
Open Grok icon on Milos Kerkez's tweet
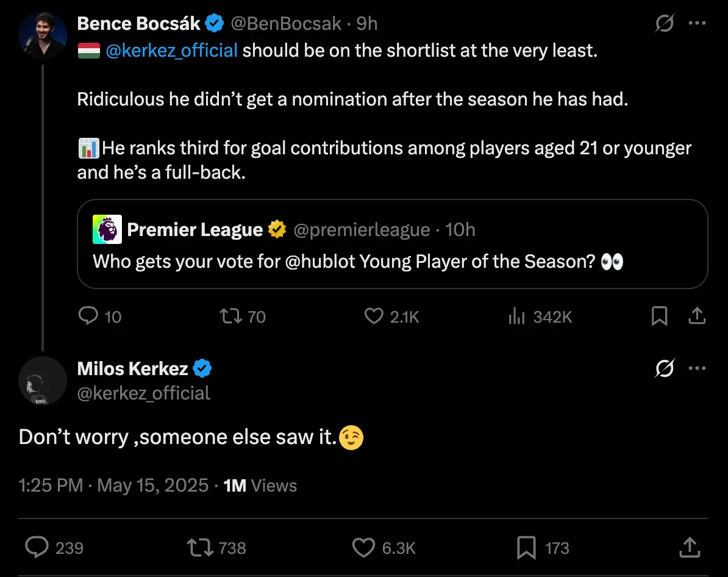[x=665, y=369]
